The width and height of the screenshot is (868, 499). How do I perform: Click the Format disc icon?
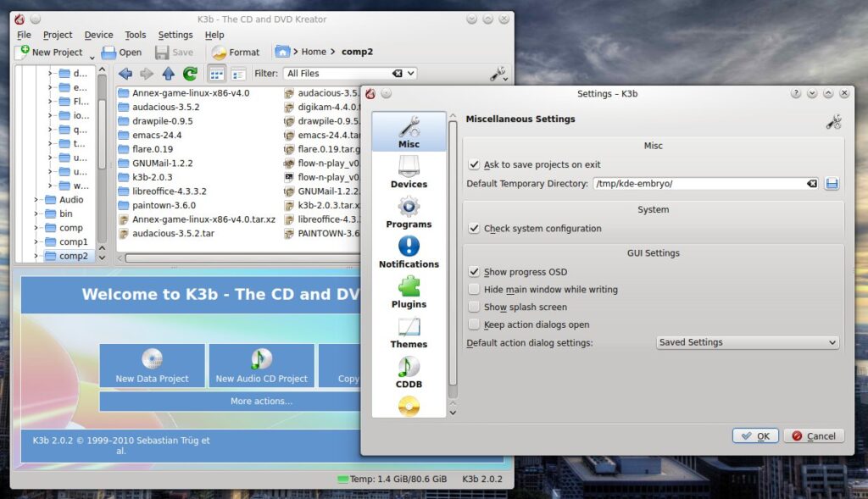point(220,53)
